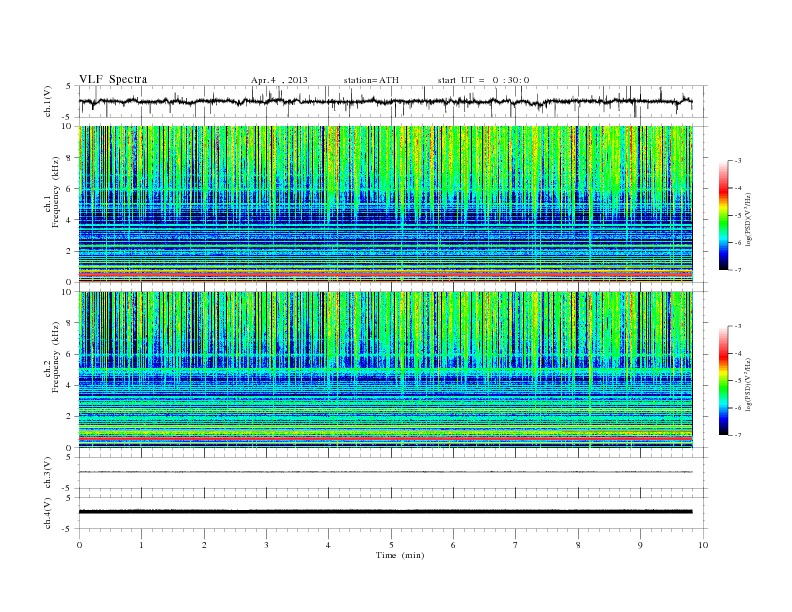Click the red low-frequency band in ch.2 spectrogram
The width and height of the screenshot is (792, 612).
386,439
